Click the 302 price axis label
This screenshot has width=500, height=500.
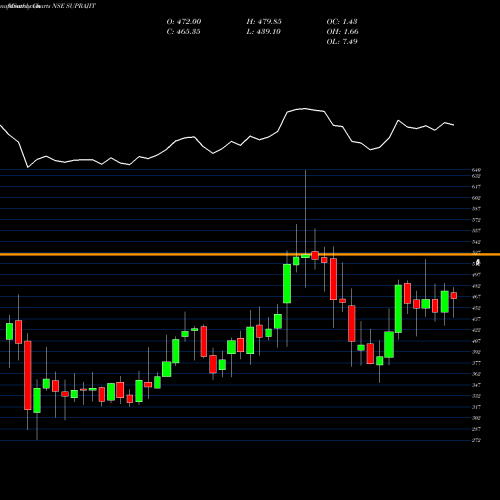pyautogui.click(x=476, y=418)
